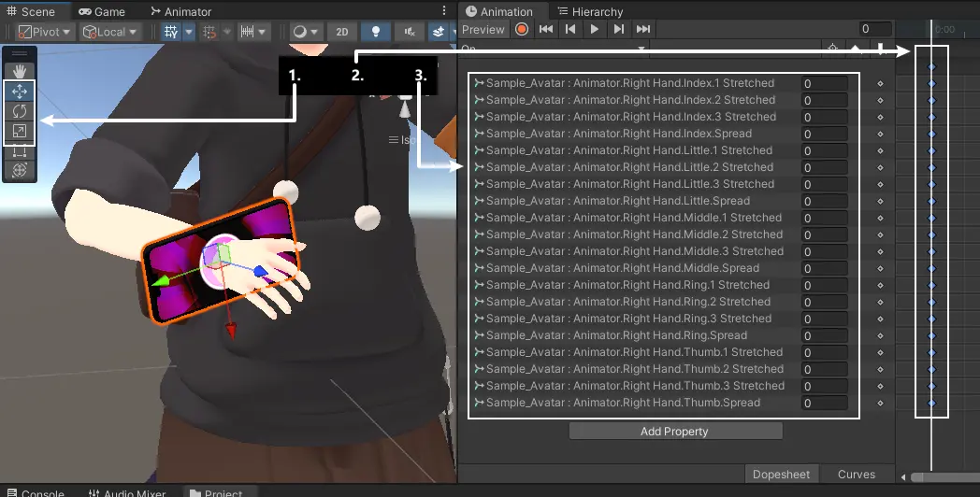Select the Rotate tool
The height and width of the screenshot is (497, 980).
[20, 111]
